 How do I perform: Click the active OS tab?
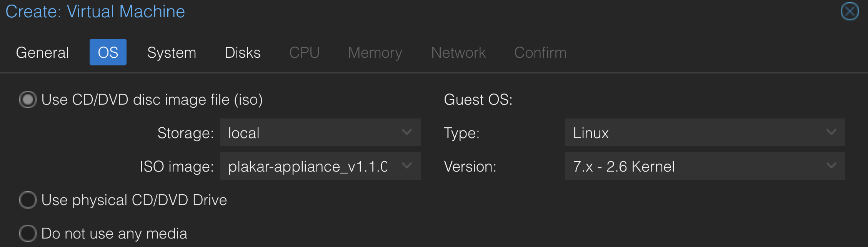[x=108, y=52]
